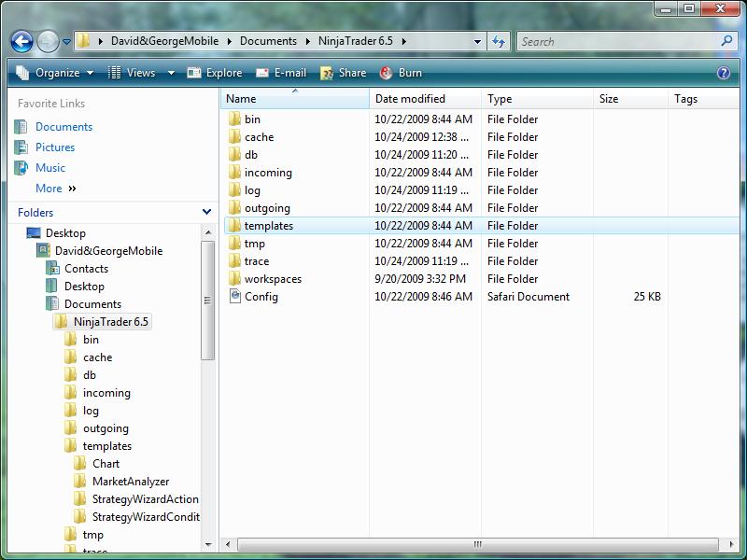Click folder tree scrollbar up arrow
Screen dimensions: 747x560
(208, 232)
